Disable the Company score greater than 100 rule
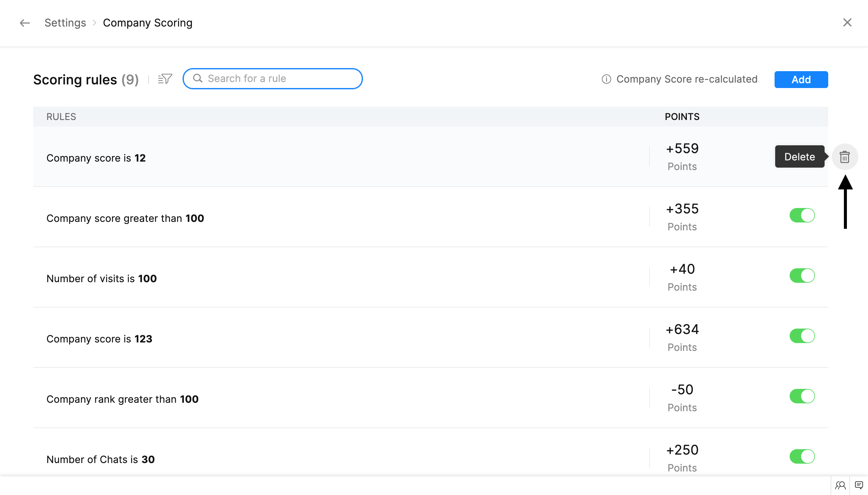 point(802,215)
